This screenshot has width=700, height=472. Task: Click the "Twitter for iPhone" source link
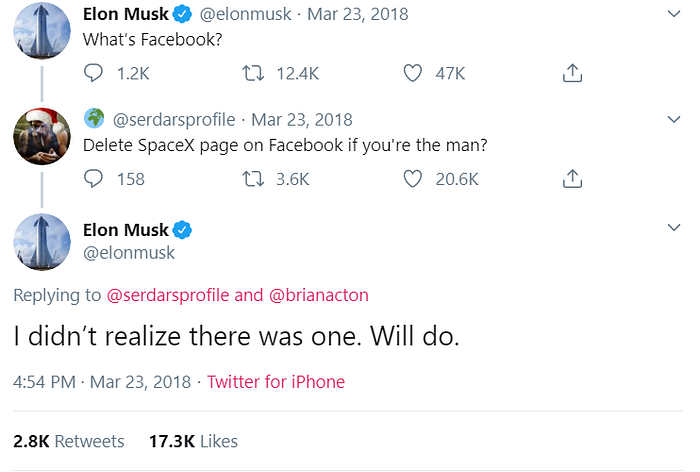coord(276,382)
